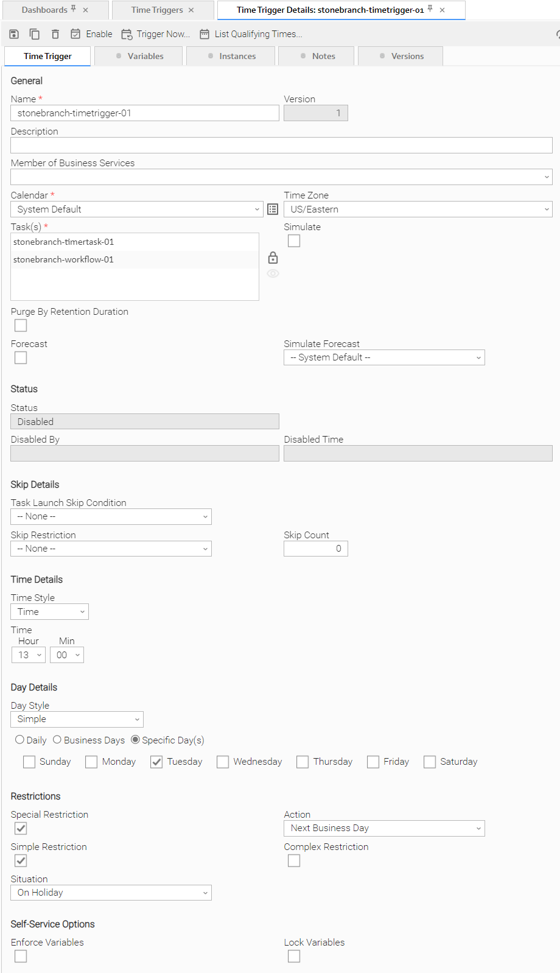Select the Business Days radio button

pos(57,740)
